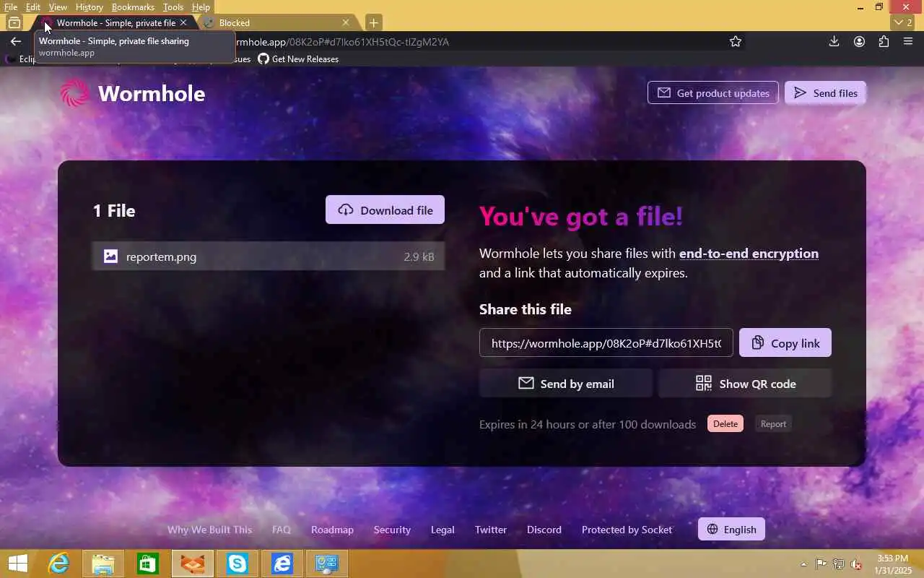Open the account profile icon in toolbar
The width and height of the screenshot is (924, 578).
[859, 41]
